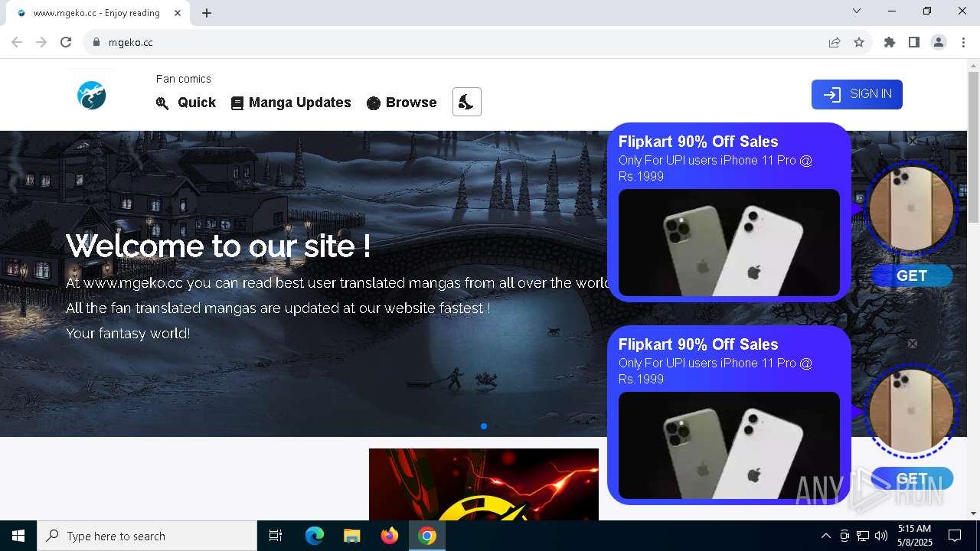
Task: Close the upper Flipkart ad popup
Action: point(913,141)
